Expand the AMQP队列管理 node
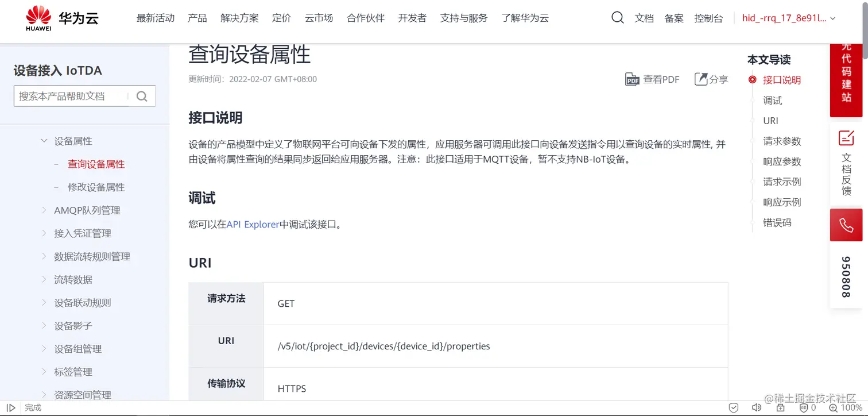The image size is (868, 416). tap(44, 210)
